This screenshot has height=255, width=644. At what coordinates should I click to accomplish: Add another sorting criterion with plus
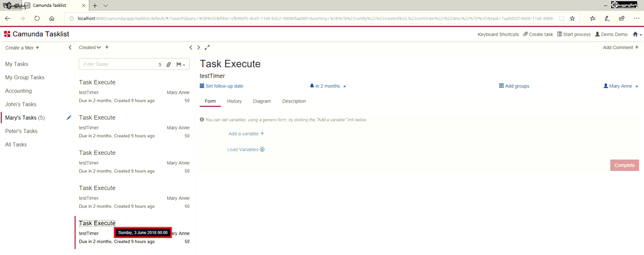pos(107,47)
